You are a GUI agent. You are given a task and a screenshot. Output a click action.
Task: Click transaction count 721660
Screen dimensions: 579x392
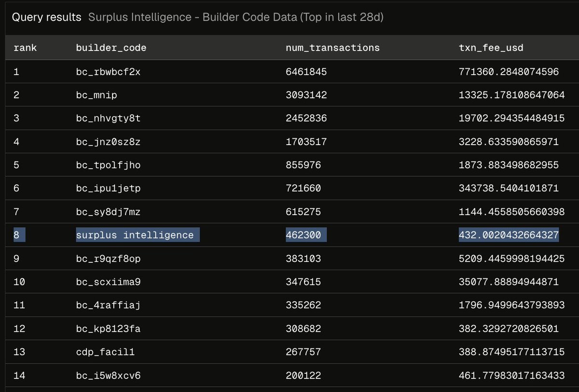(x=303, y=188)
